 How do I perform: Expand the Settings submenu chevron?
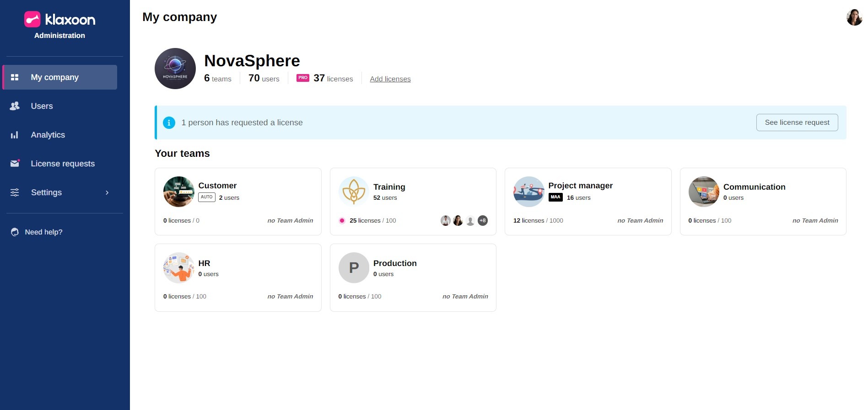[107, 192]
